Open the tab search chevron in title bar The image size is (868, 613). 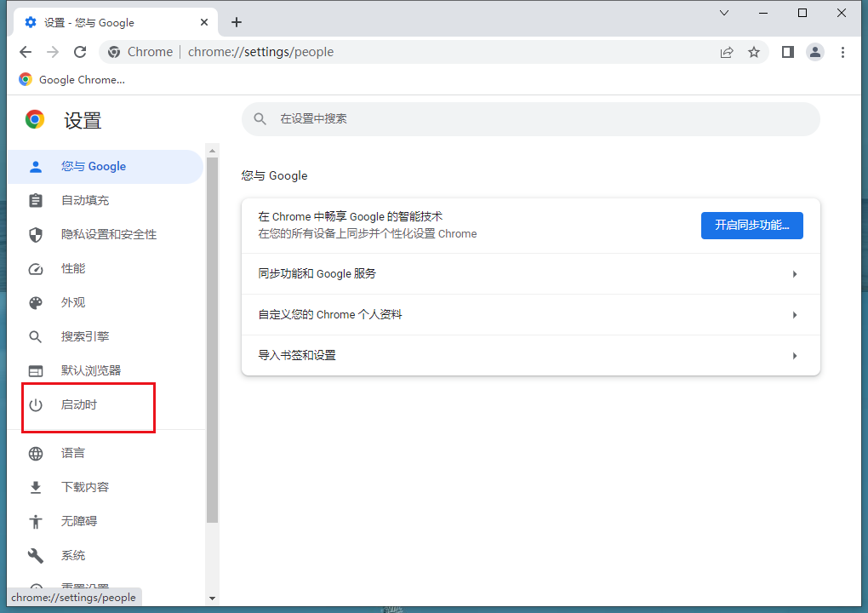[724, 13]
